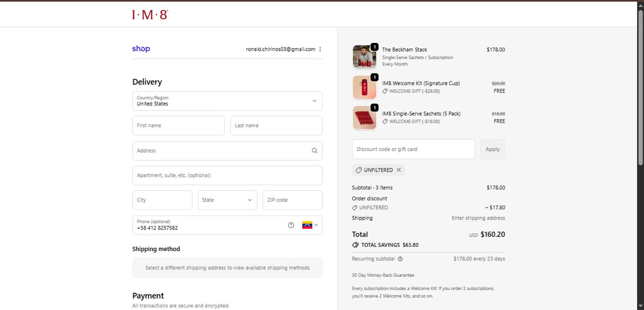This screenshot has width=644, height=310.
Task: Click 30 Day Money-Back Guarantee text
Action: [383, 275]
